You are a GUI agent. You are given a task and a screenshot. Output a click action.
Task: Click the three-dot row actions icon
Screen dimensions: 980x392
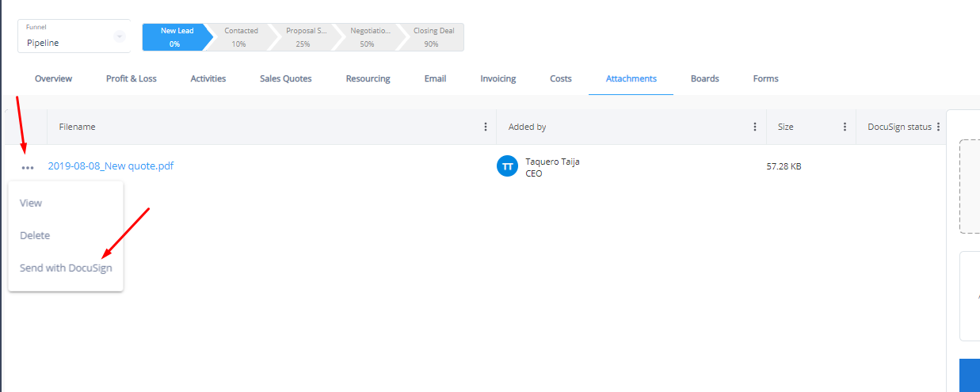click(28, 168)
